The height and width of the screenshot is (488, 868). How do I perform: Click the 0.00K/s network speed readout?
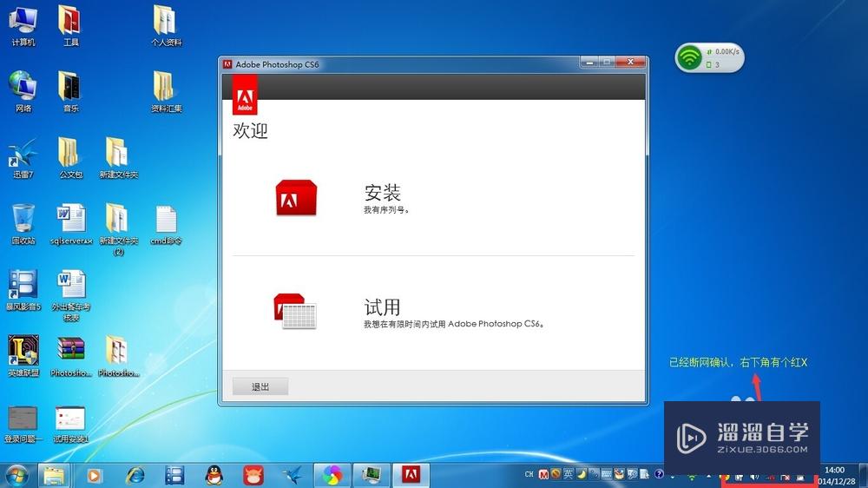pos(727,51)
